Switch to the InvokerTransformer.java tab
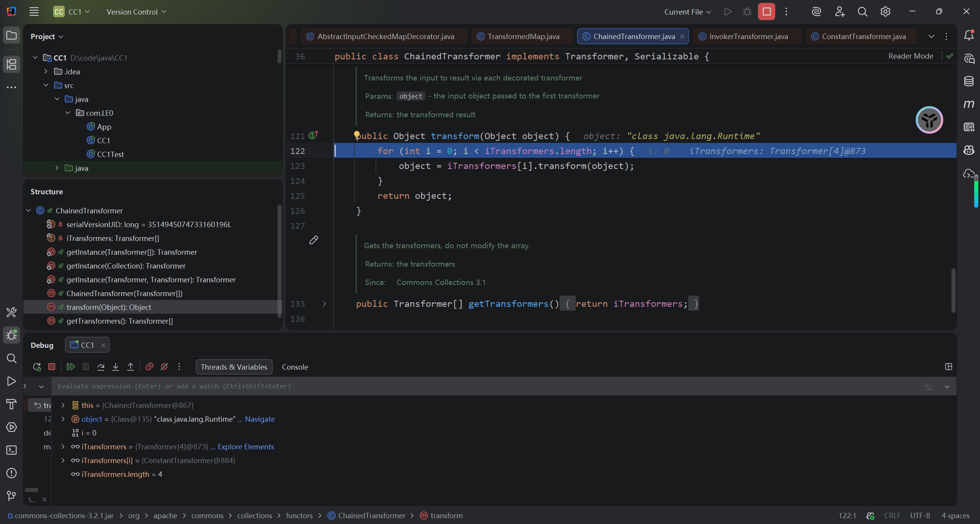 748,36
